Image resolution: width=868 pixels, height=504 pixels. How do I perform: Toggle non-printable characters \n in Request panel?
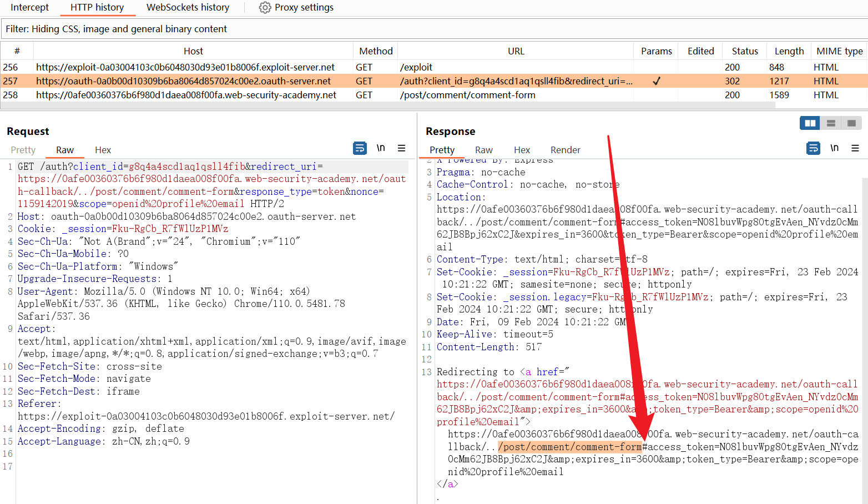[x=381, y=148]
